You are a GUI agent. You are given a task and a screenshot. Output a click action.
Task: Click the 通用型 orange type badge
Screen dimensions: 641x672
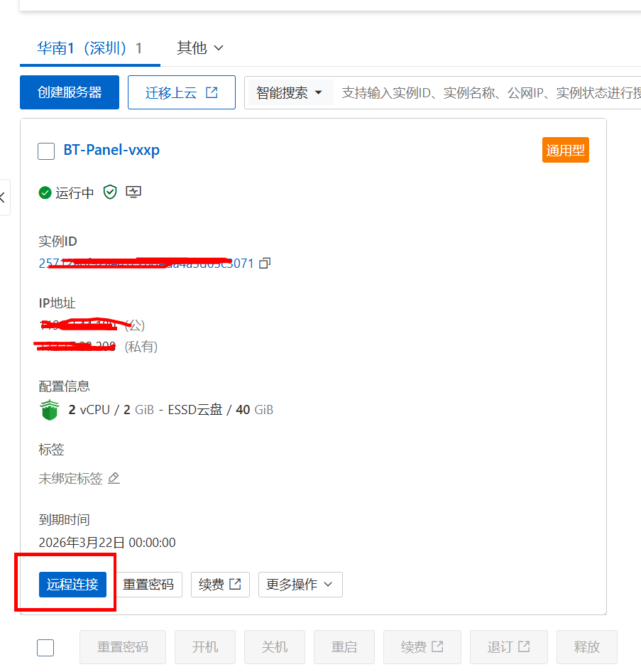(565, 151)
